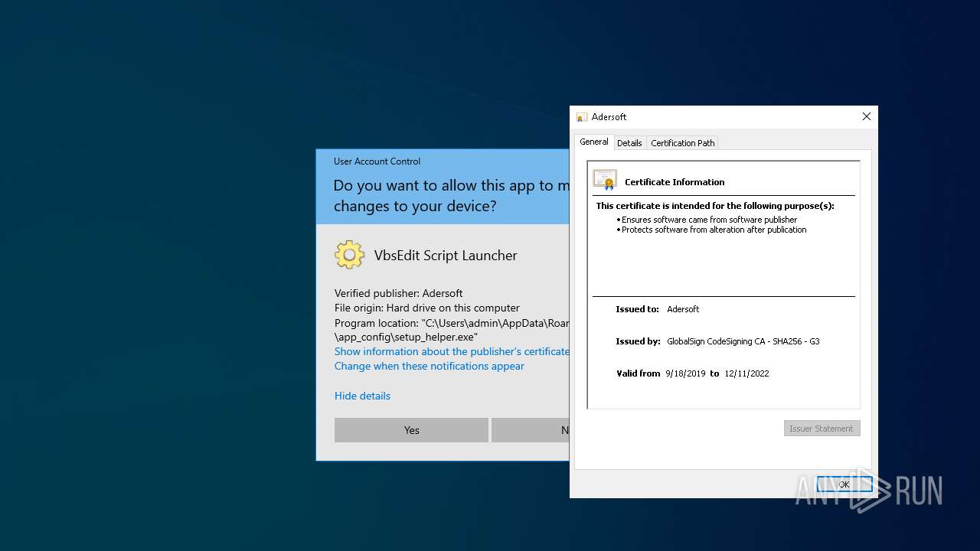Image resolution: width=980 pixels, height=551 pixels.
Task: Open the Certification Path tab
Action: click(x=682, y=143)
